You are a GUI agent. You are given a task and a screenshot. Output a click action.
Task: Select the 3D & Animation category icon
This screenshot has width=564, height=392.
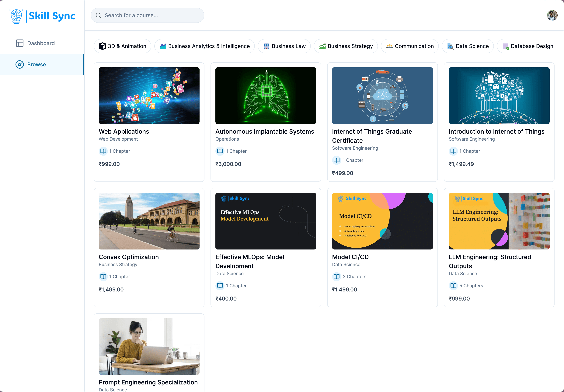point(103,46)
